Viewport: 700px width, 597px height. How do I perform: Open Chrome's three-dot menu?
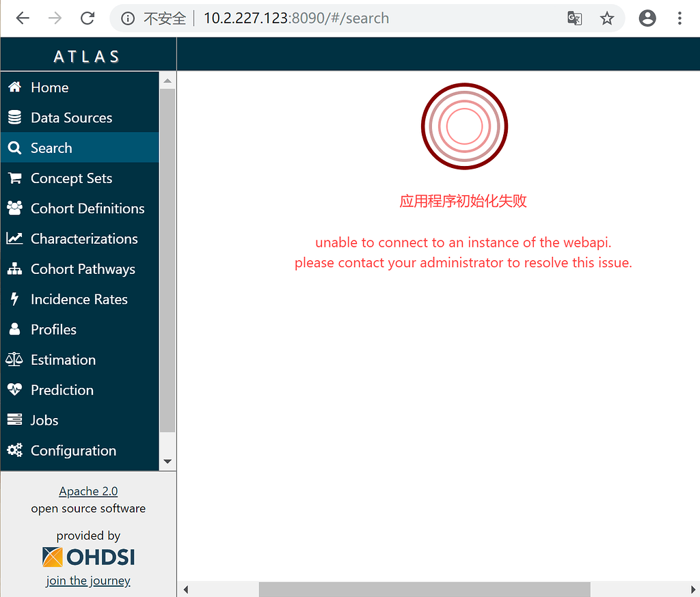tap(680, 18)
